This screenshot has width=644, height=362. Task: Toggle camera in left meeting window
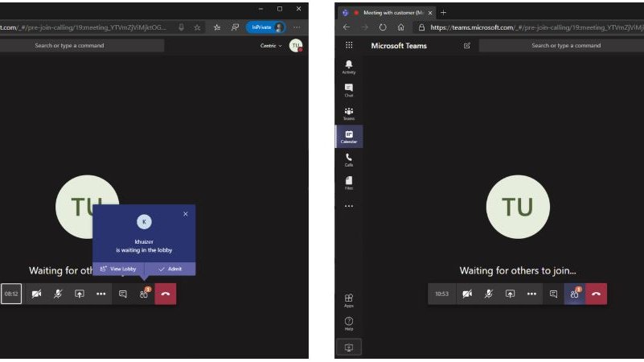click(x=36, y=294)
